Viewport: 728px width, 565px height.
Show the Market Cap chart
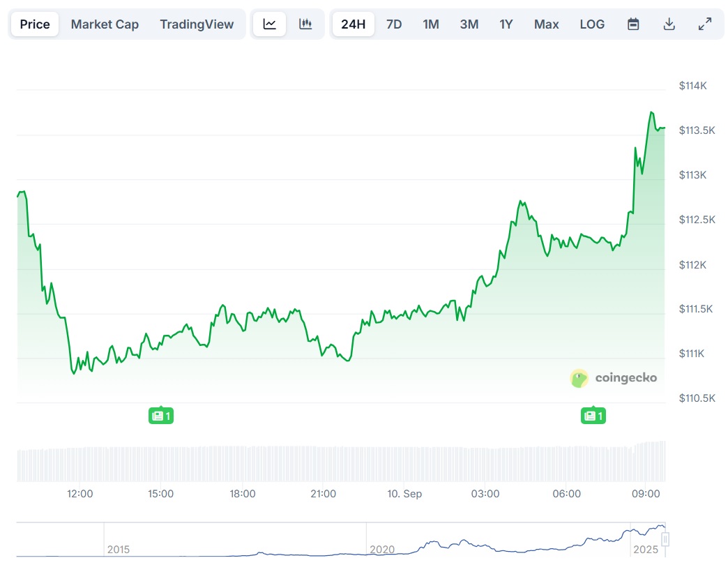[105, 24]
